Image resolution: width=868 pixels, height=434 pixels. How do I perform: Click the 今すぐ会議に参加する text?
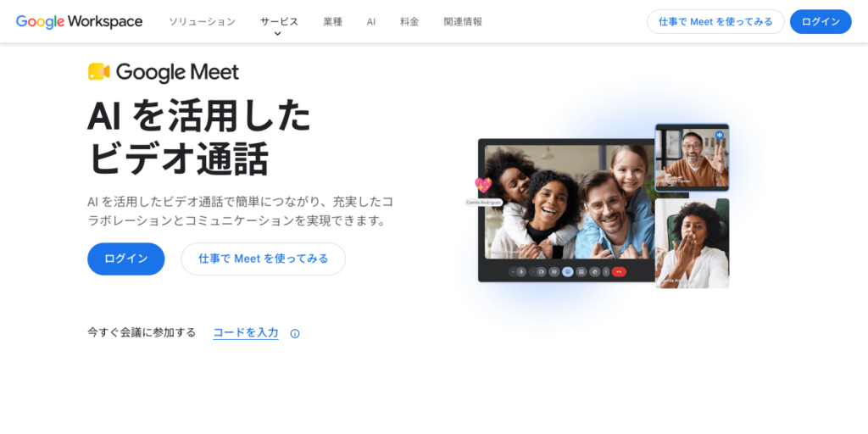point(142,332)
